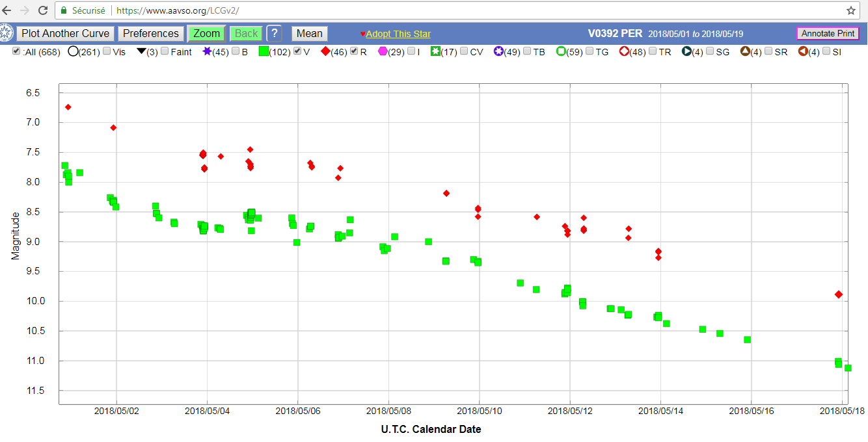Click the secure padlock icon in the address bar

click(x=64, y=10)
